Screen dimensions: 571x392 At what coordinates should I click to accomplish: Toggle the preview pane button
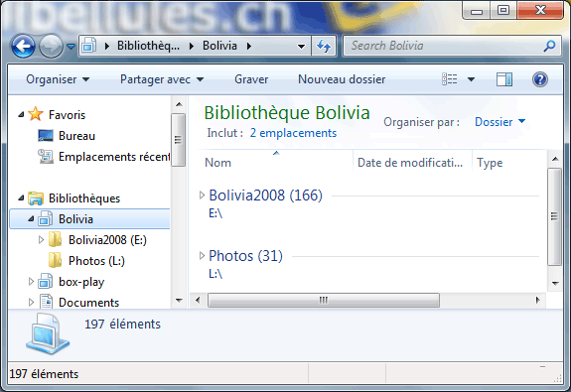tap(504, 79)
